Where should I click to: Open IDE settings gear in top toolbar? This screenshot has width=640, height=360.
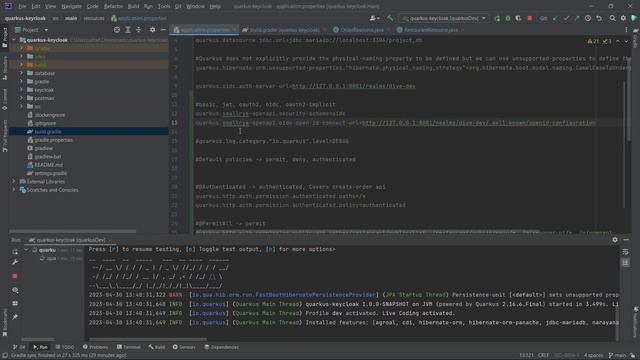(623, 18)
